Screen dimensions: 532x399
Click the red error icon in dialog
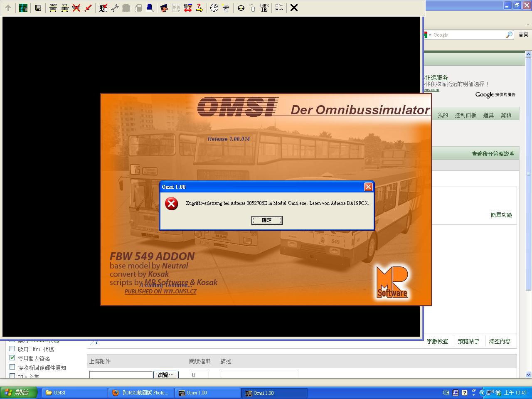(171, 204)
